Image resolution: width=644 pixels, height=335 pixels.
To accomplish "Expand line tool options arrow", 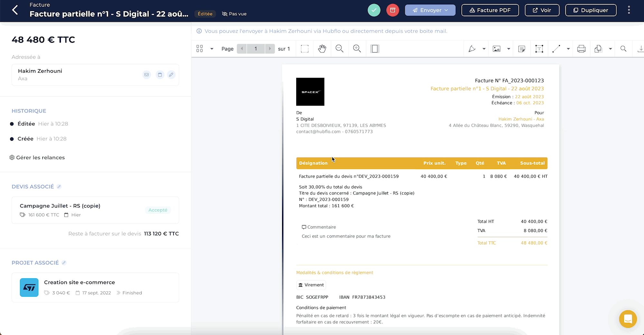I will click(568, 49).
